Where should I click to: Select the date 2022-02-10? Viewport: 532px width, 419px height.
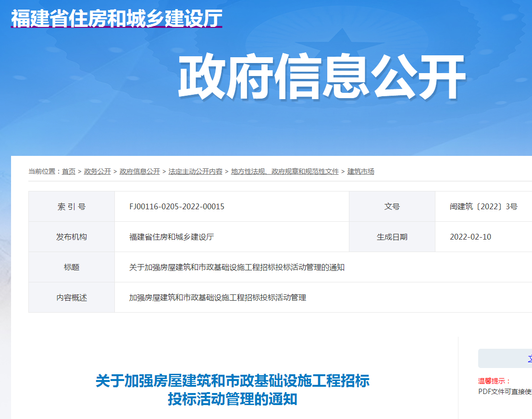(470, 237)
